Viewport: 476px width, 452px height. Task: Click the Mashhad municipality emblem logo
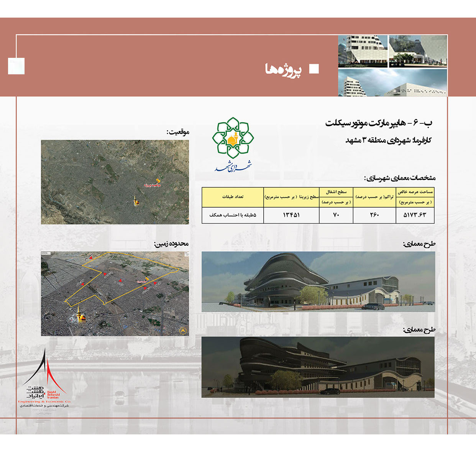[233, 144]
